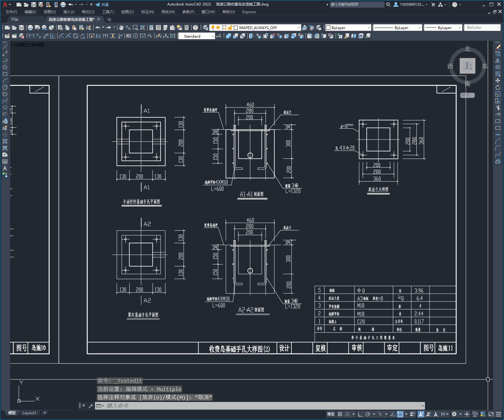Click the 模型 button in the status bar

point(331,414)
